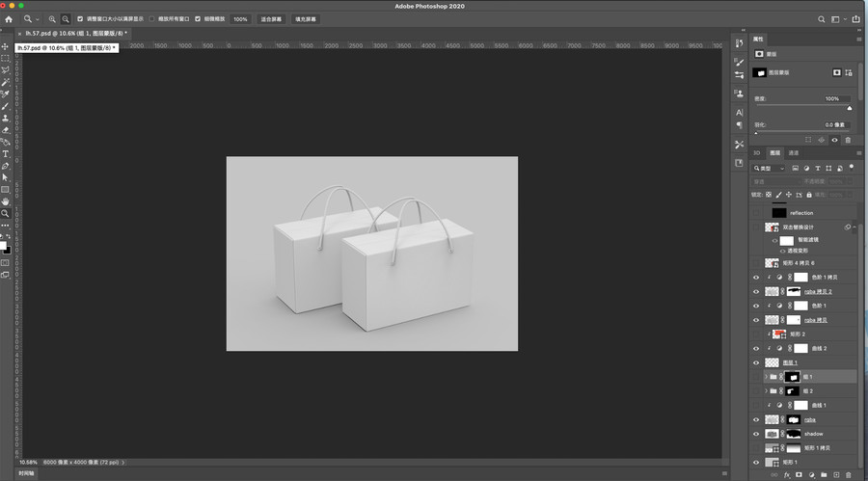Collapse the smart filters of 双击替换设计 layer
This screenshot has height=481, width=868.
[x=854, y=227]
